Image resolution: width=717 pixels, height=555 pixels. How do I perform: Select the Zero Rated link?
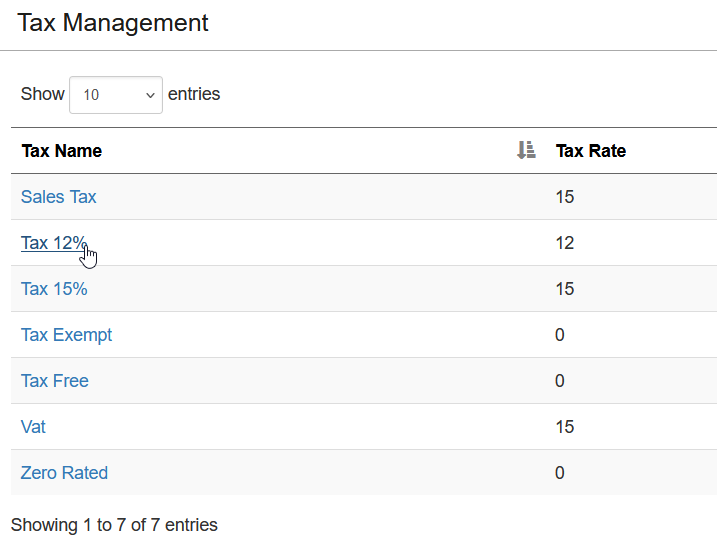pos(64,473)
